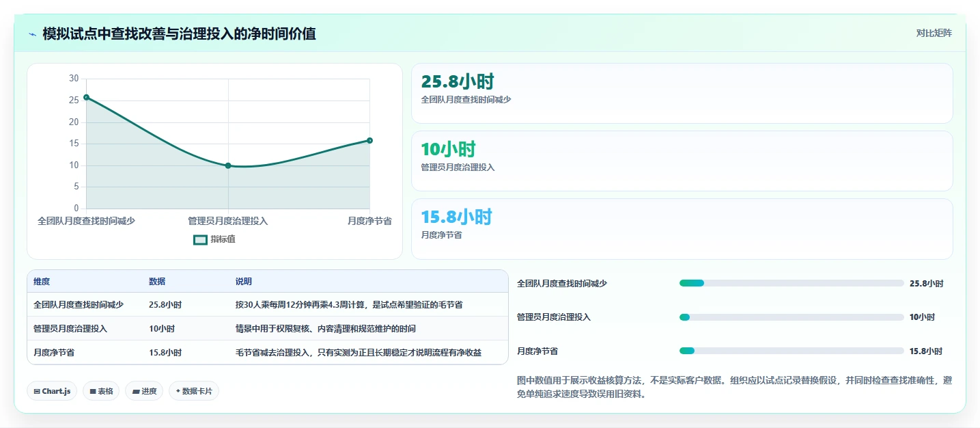This screenshot has width=980, height=428.
Task: Click the description starting 毛节省减去治理投入
Action: 359,353
